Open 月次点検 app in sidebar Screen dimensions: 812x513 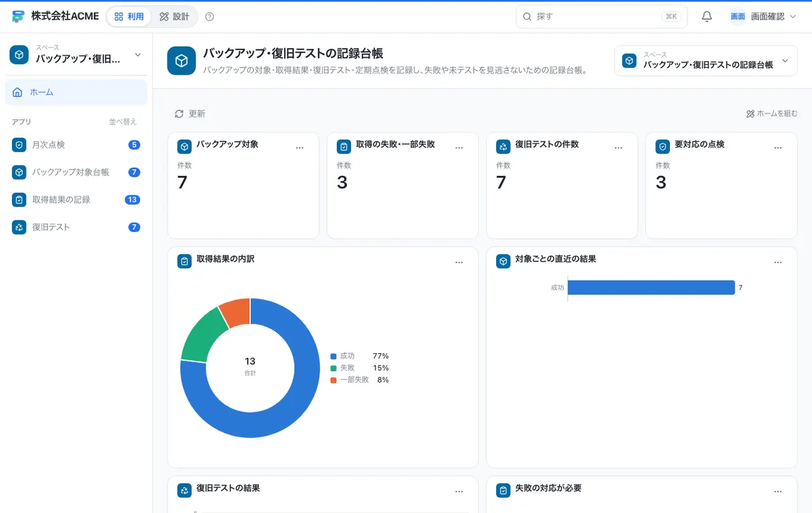[x=76, y=145]
